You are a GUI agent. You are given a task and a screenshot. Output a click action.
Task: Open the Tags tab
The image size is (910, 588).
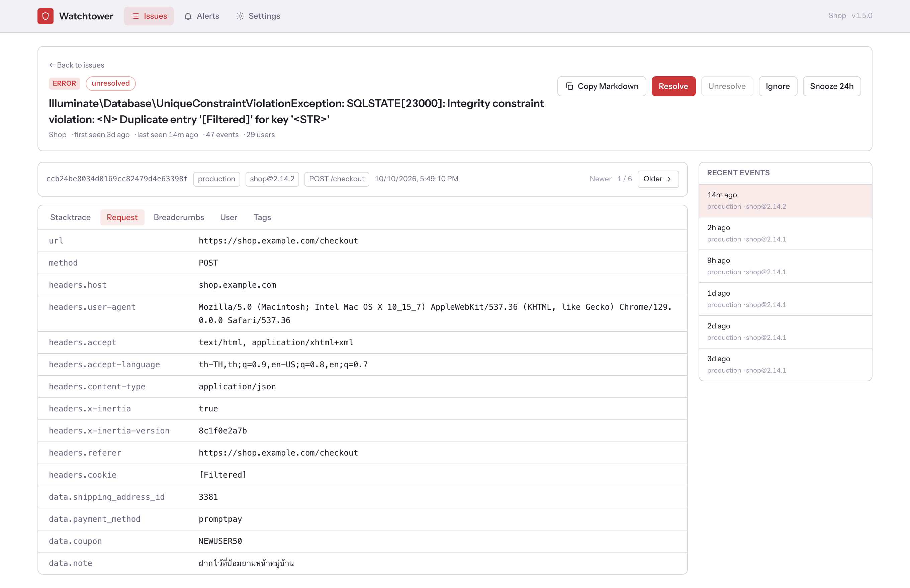pyautogui.click(x=262, y=217)
